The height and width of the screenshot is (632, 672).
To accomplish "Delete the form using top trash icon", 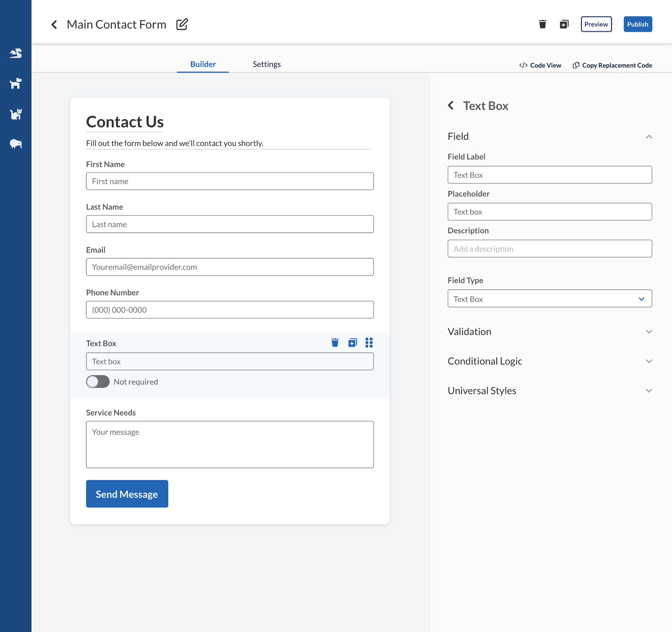I will (x=542, y=24).
